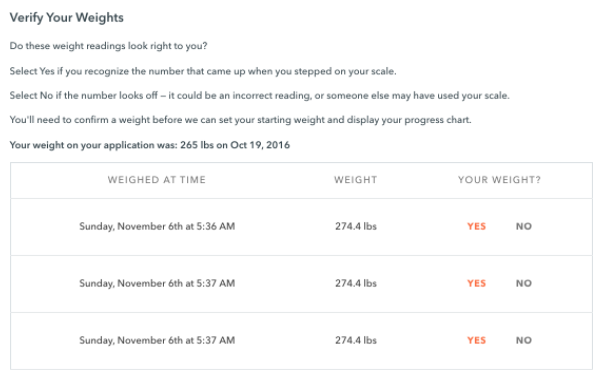The width and height of the screenshot is (614, 391).
Task: Click the Verify Your Weights heading
Action: point(67,18)
